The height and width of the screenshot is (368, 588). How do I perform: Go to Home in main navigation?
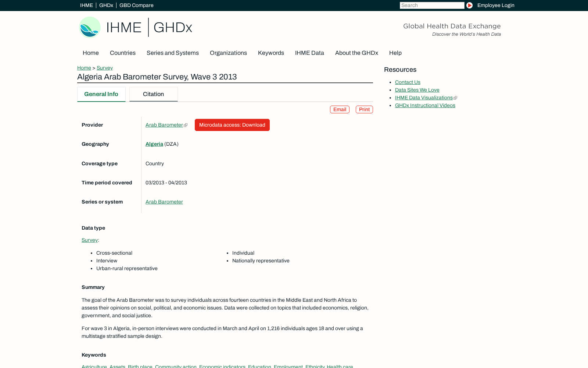(91, 53)
